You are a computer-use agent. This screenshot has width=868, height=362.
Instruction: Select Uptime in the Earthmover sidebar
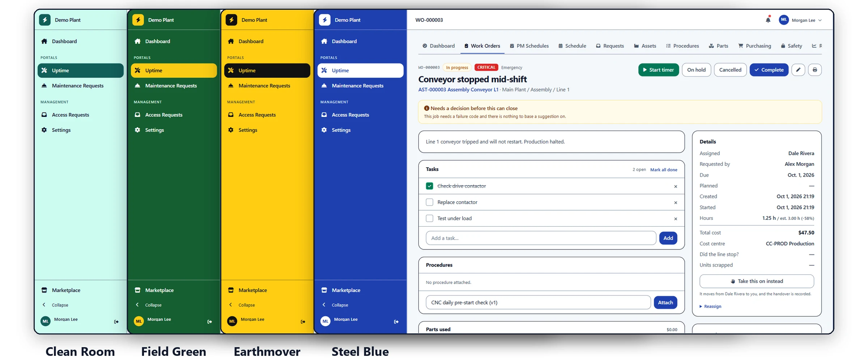(x=267, y=71)
